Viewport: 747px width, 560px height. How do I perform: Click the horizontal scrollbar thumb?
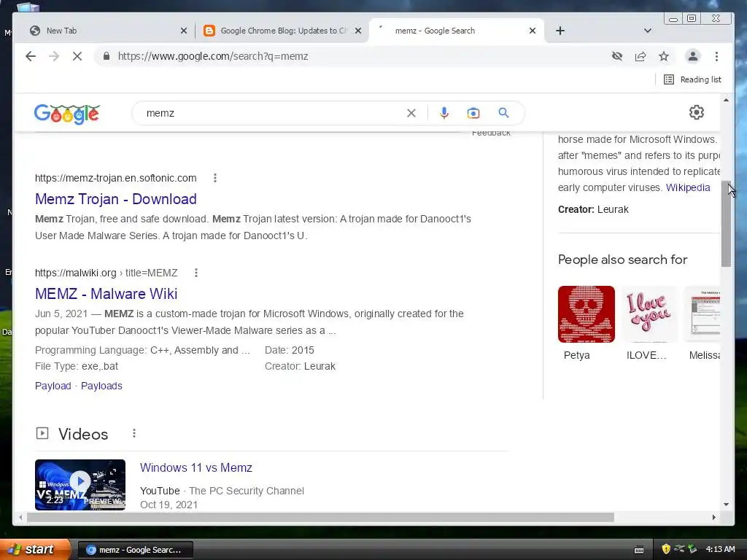(x=320, y=517)
